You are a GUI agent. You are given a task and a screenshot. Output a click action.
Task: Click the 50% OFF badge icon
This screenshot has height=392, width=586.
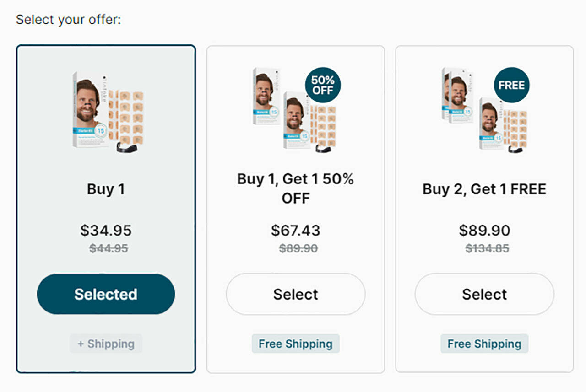pyautogui.click(x=323, y=85)
